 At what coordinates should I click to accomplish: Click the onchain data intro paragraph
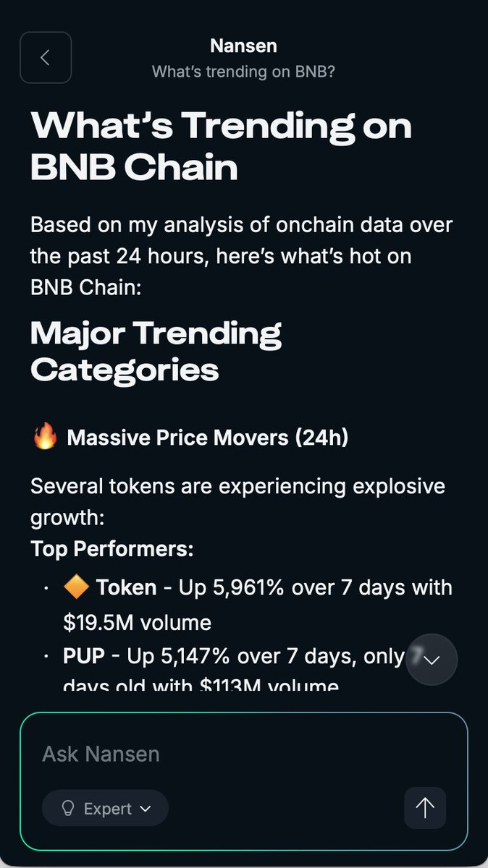point(241,256)
